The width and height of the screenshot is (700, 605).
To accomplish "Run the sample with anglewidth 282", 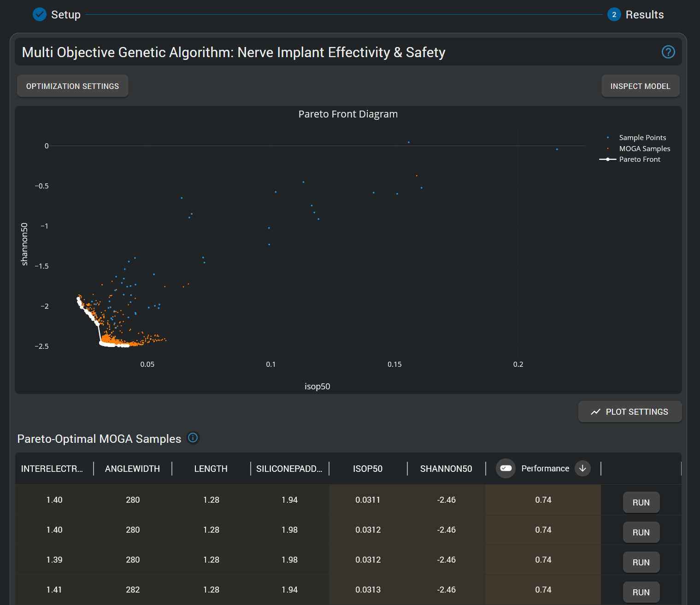I will coord(641,593).
